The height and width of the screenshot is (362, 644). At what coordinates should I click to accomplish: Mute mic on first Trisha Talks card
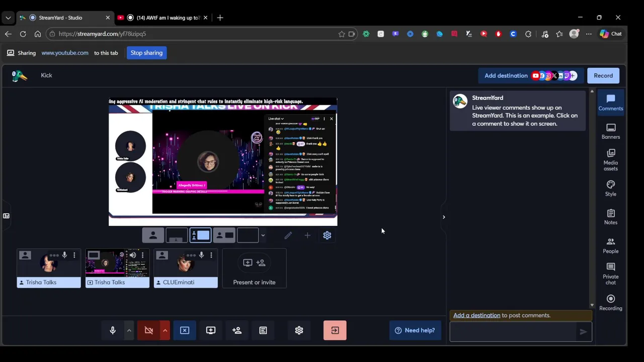(64, 255)
